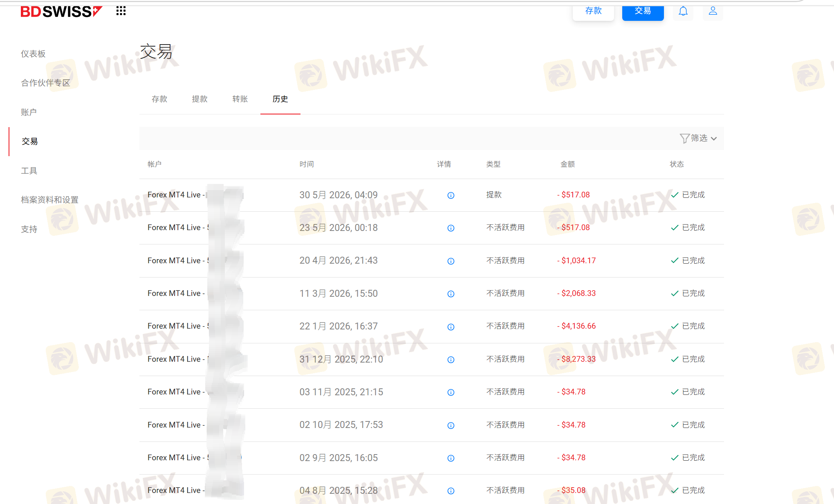834x504 pixels.
Task: Click the - $1,034.17 amount
Action: pyautogui.click(x=576, y=261)
